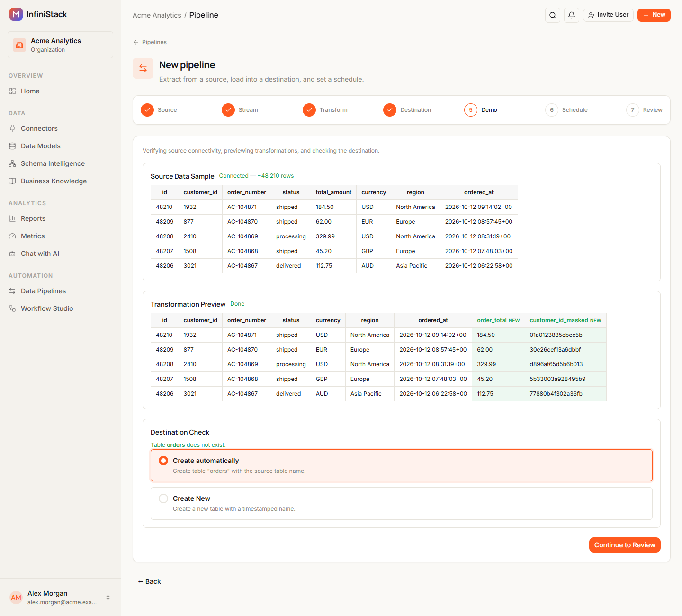Click the Back link at bottom

[149, 581]
